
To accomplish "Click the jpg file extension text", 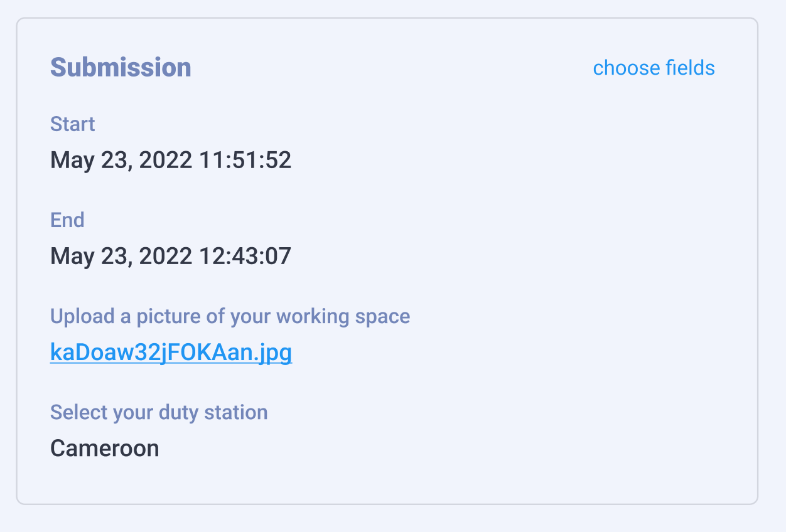I will point(274,353).
